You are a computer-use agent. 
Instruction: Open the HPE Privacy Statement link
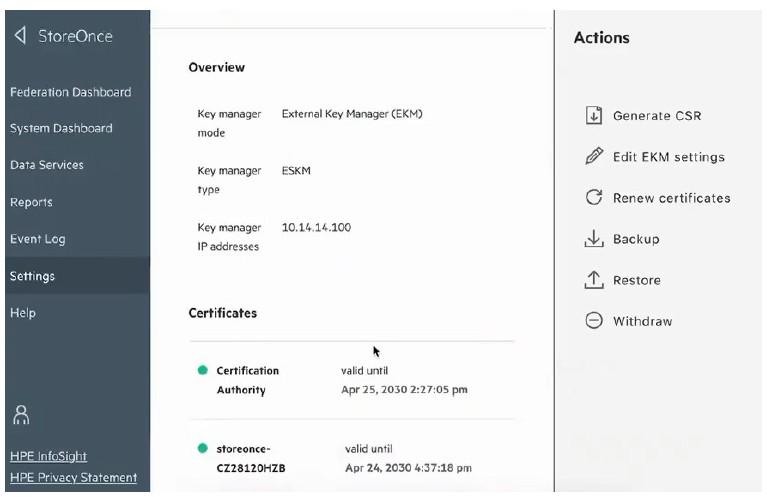click(x=73, y=477)
